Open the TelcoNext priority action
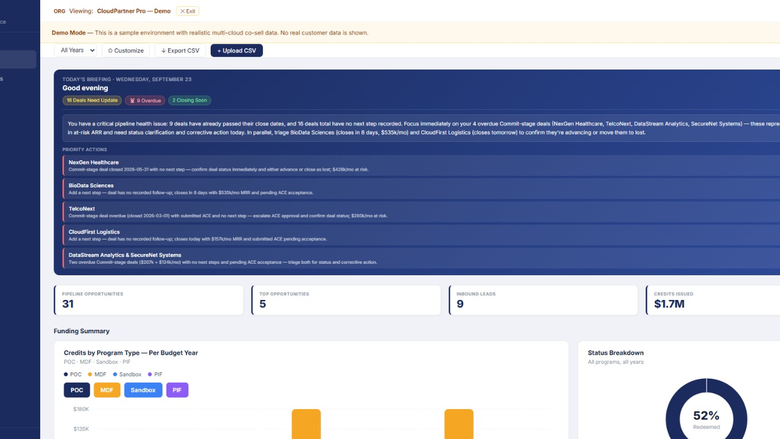 (x=421, y=212)
